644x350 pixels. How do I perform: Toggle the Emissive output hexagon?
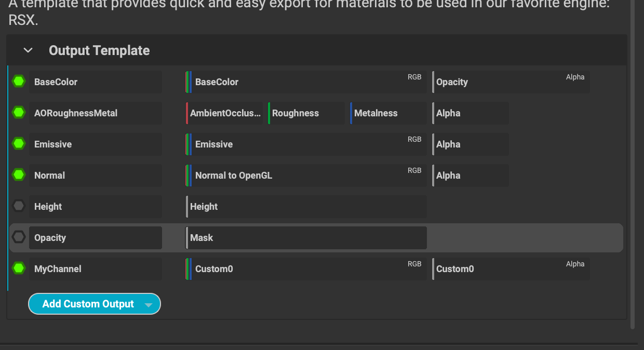point(19,144)
